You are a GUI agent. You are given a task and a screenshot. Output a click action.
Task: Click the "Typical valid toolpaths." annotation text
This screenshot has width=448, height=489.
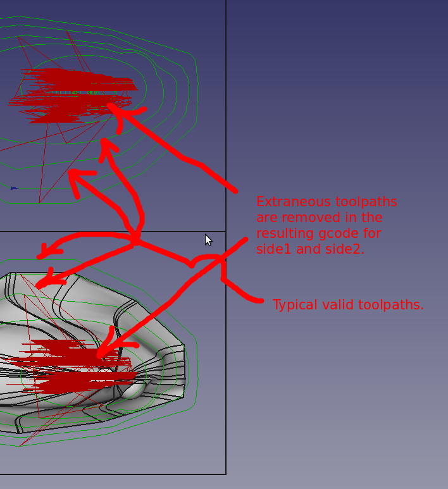click(x=347, y=305)
